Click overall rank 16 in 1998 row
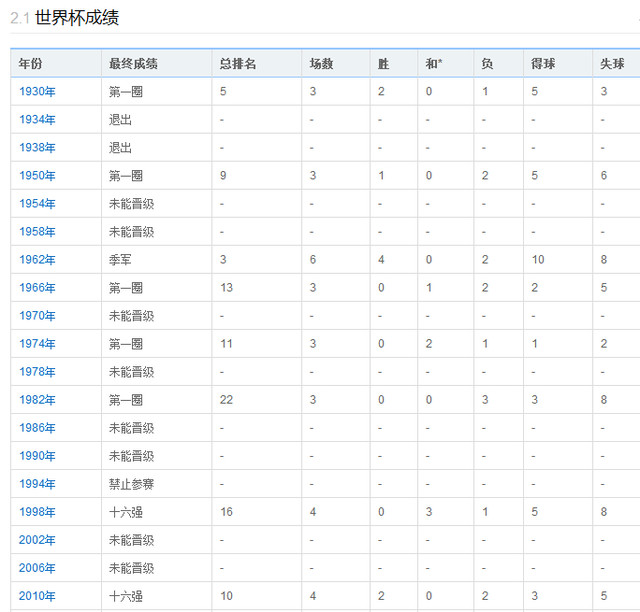 [x=227, y=512]
